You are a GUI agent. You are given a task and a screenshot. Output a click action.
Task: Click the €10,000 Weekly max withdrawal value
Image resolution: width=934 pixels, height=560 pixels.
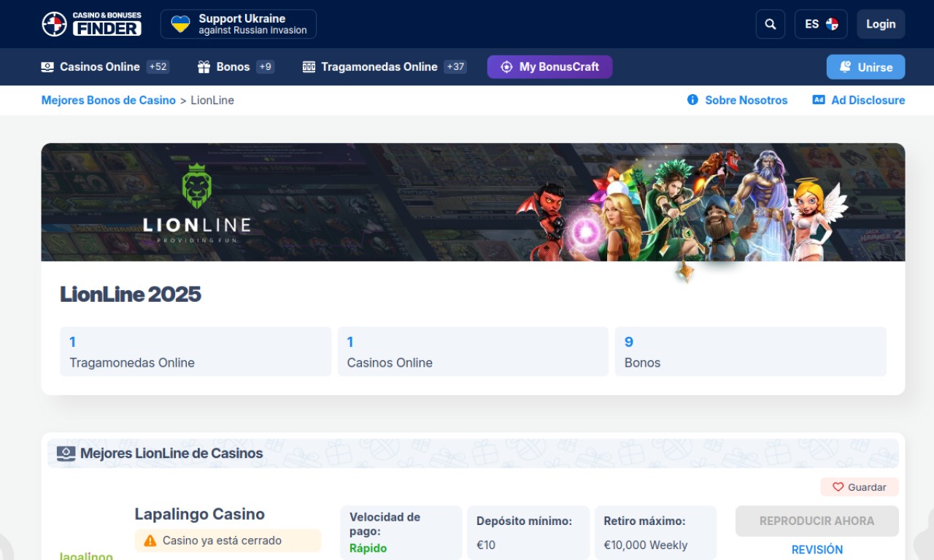click(x=646, y=545)
